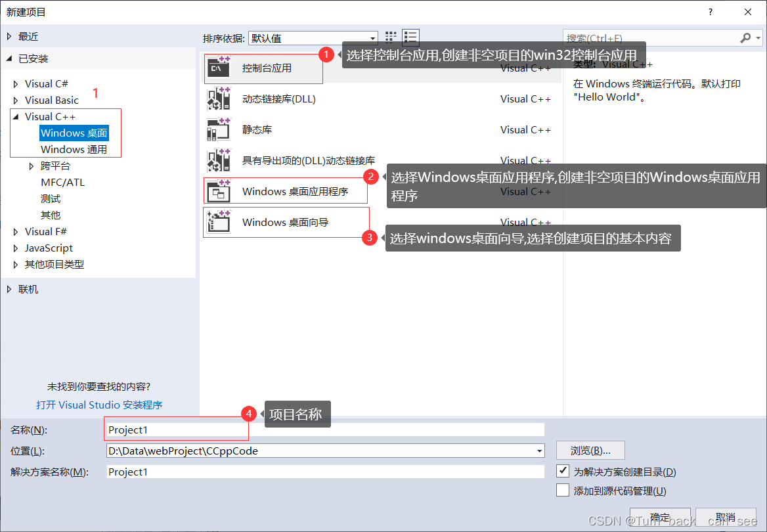Select 测试 tree item
The image size is (767, 532).
[x=51, y=199]
